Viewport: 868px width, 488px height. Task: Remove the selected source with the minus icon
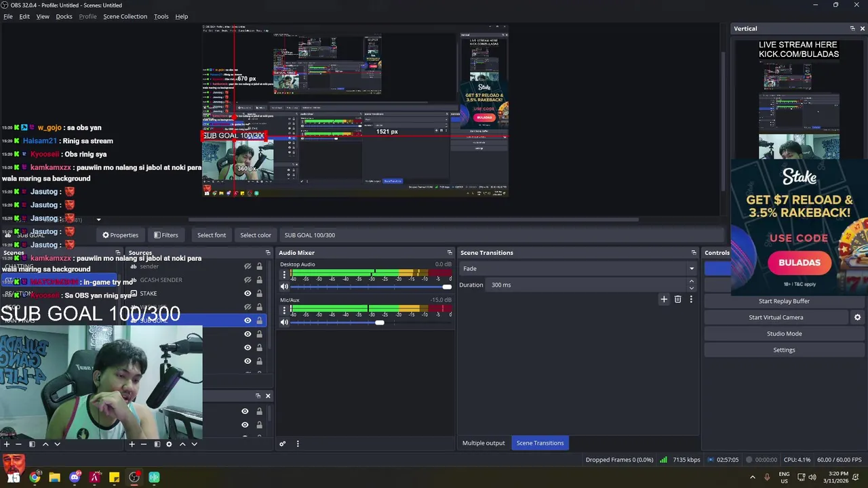tap(143, 444)
